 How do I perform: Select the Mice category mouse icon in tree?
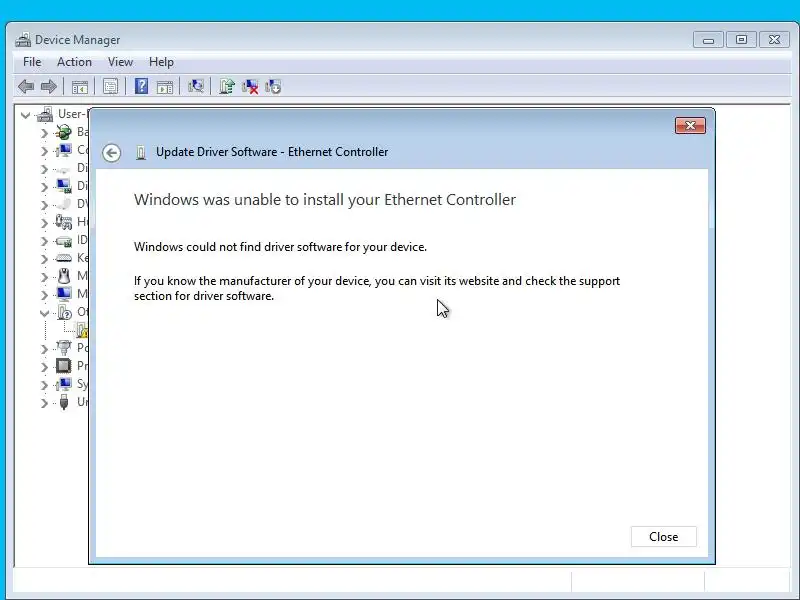point(64,276)
